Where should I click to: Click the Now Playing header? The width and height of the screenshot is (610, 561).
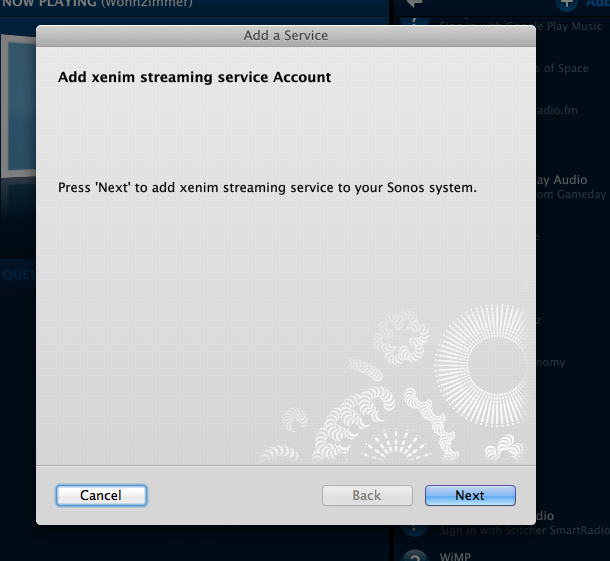pyautogui.click(x=97, y=4)
